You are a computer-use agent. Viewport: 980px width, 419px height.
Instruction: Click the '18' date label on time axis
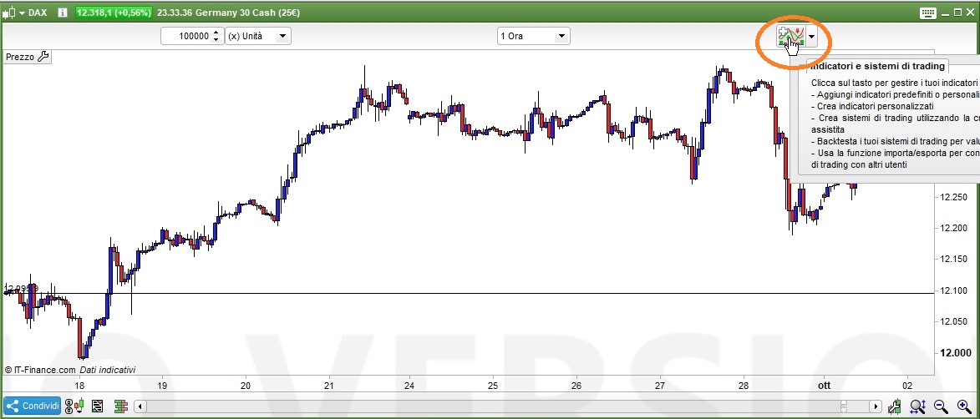tap(79, 386)
